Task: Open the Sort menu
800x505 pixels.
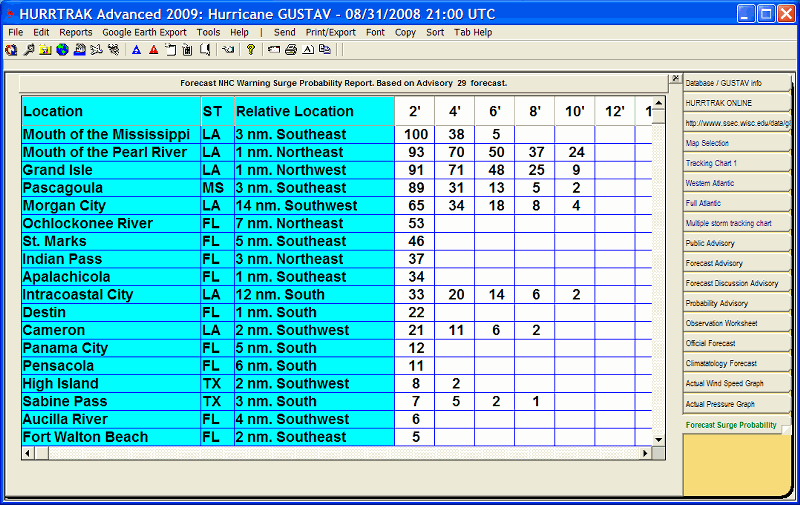Action: [435, 32]
